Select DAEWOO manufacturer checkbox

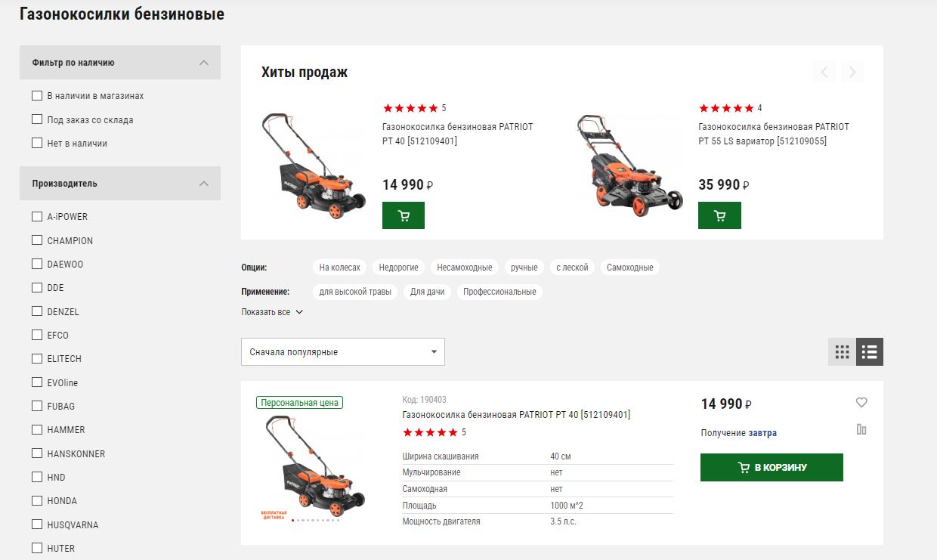37,265
